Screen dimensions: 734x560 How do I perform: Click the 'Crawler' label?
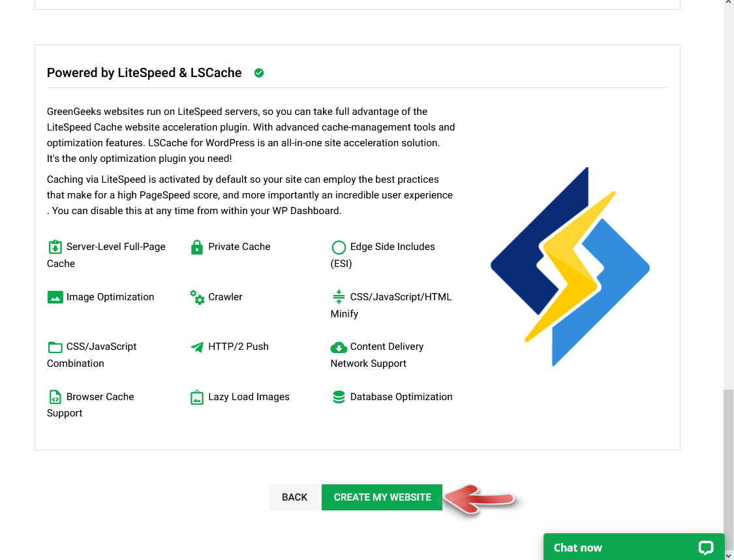(x=225, y=297)
